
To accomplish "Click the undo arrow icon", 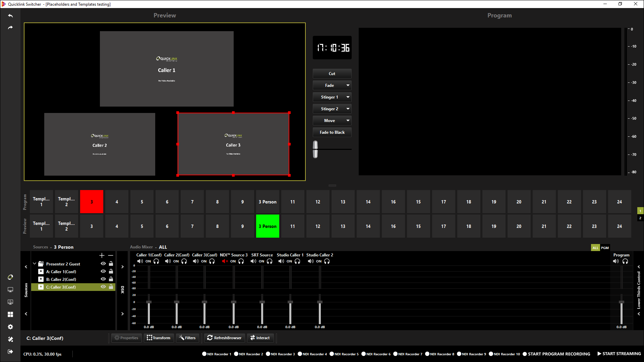I will pos(10,16).
